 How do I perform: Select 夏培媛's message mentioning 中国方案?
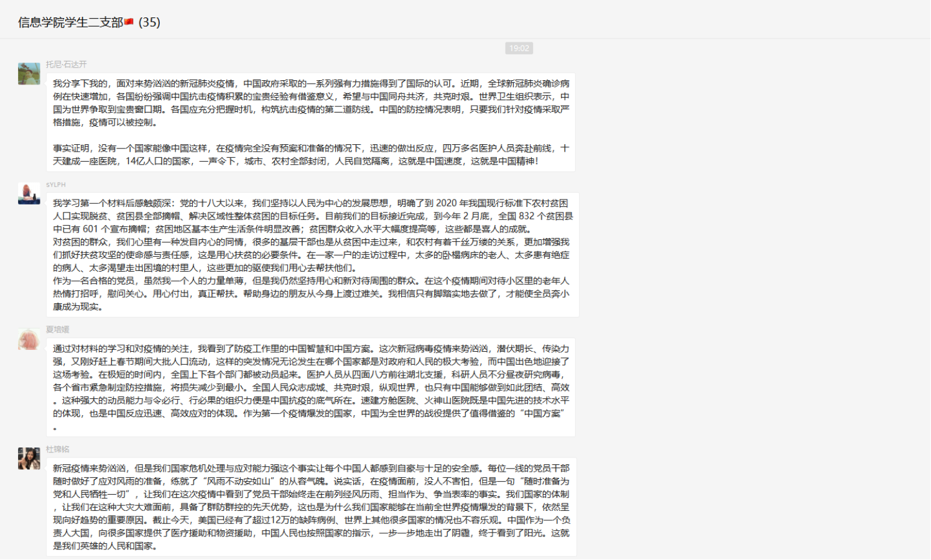[311, 385]
